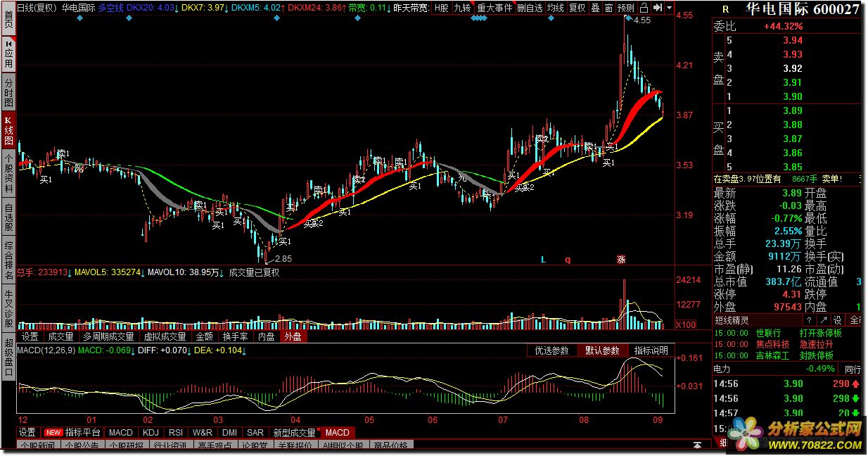Switch indicator to DMI
This screenshot has height=456, width=868.
[229, 432]
